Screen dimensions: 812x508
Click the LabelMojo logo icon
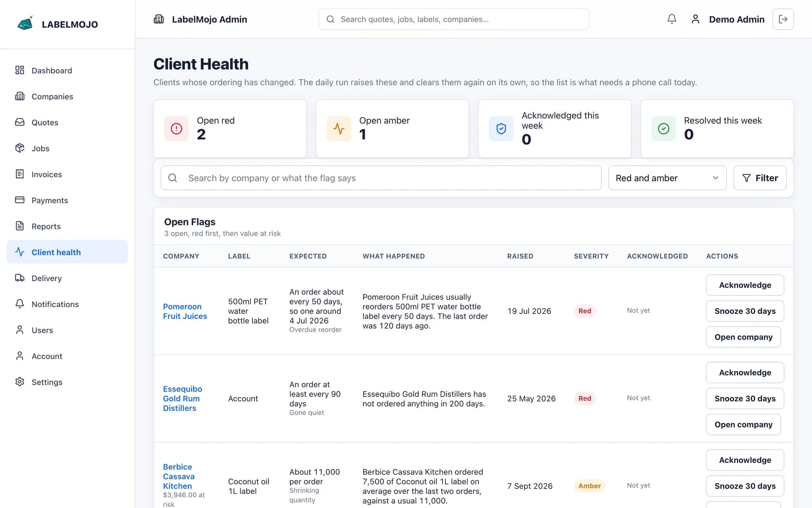coord(25,24)
